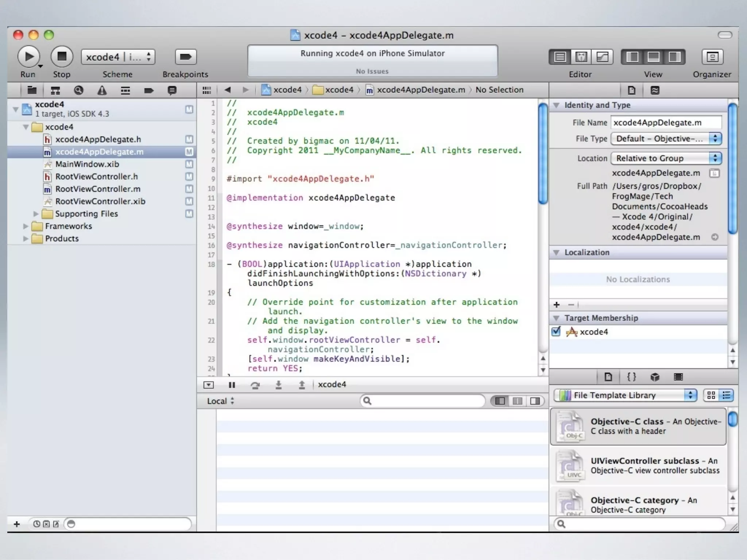This screenshot has width=747, height=560.
Task: Add a localization with plus button
Action: [x=557, y=304]
